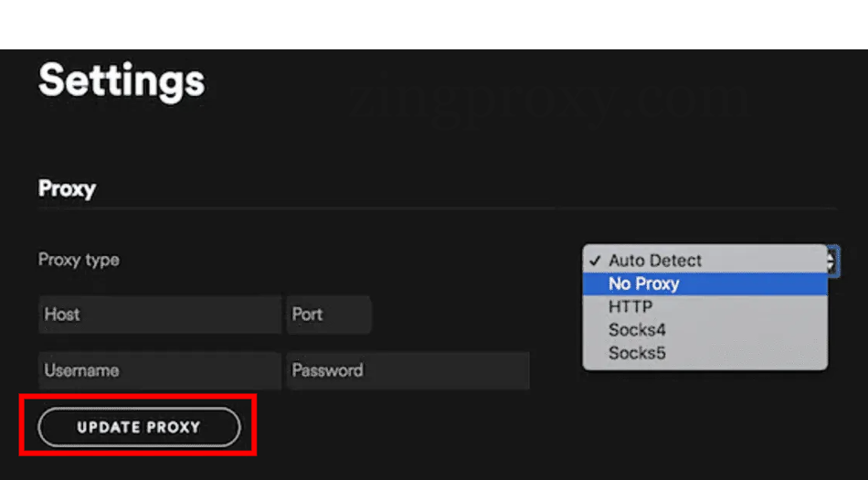Select Socks5 proxy type
This screenshot has height=480, width=868.
pos(704,353)
